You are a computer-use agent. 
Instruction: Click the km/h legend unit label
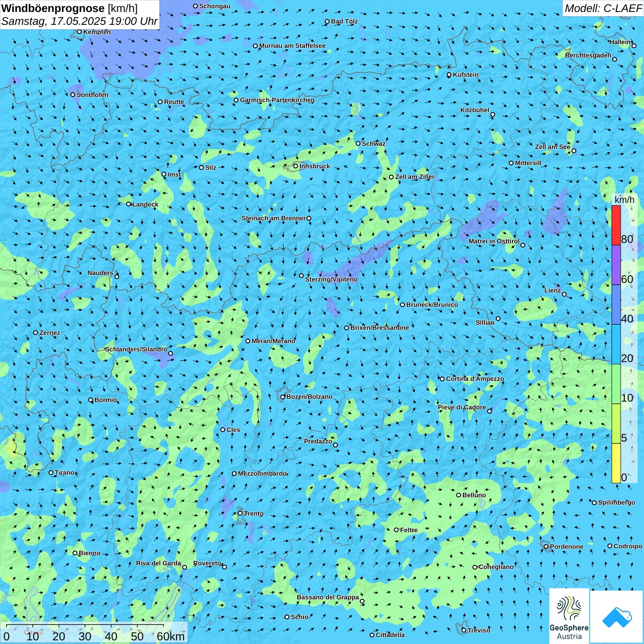click(625, 200)
